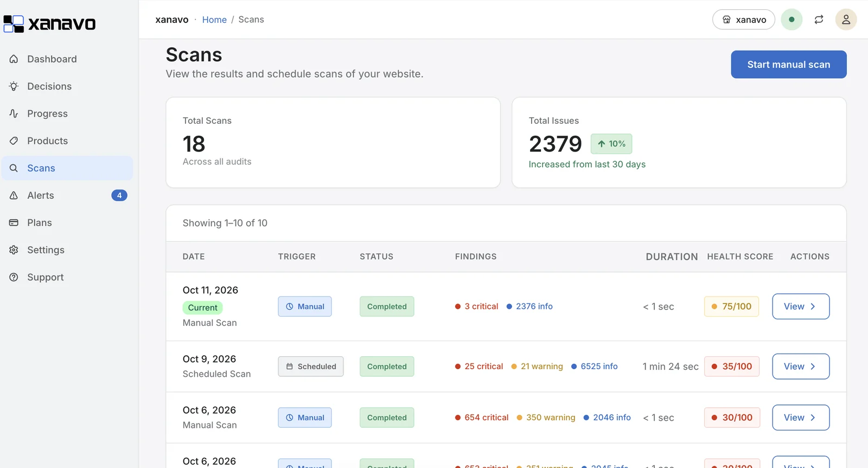The width and height of the screenshot is (868, 468).
Task: Click the HEALTH SCORE column header
Action: (740, 257)
